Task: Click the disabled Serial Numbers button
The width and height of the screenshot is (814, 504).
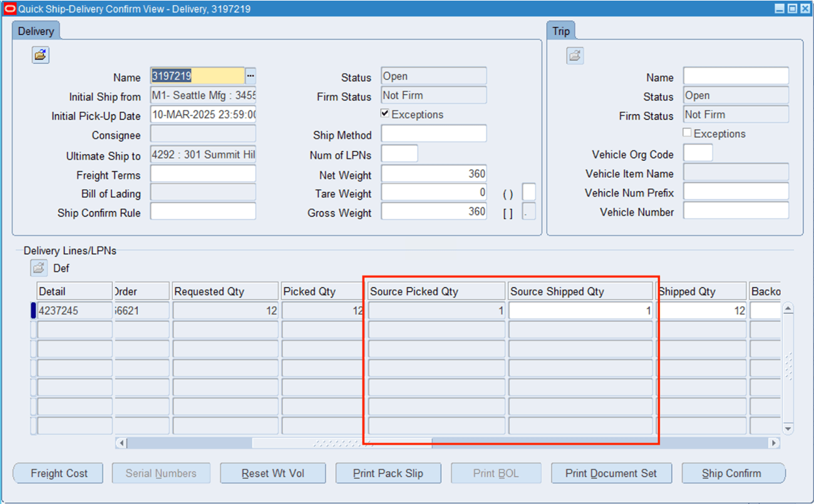Action: (x=161, y=473)
